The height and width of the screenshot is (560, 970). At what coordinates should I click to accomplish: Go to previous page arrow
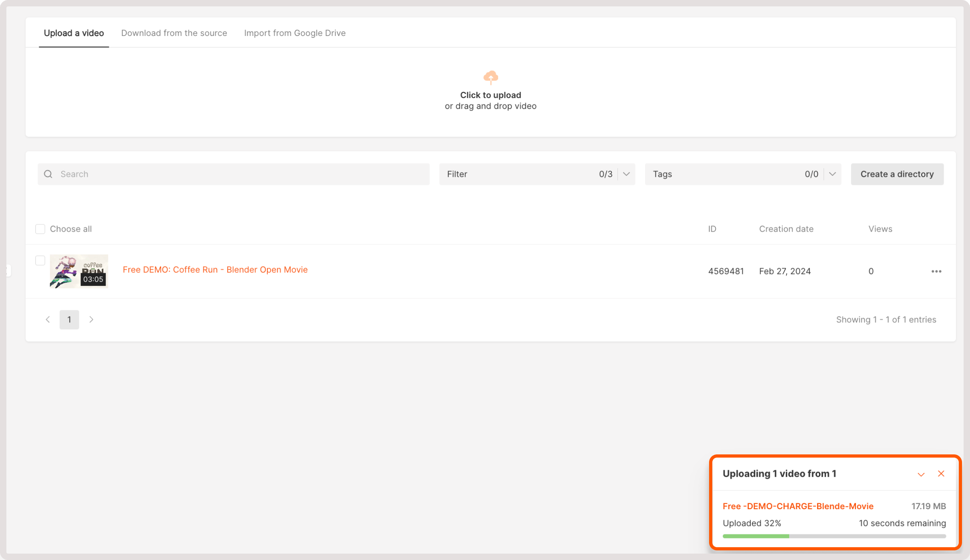[48, 319]
